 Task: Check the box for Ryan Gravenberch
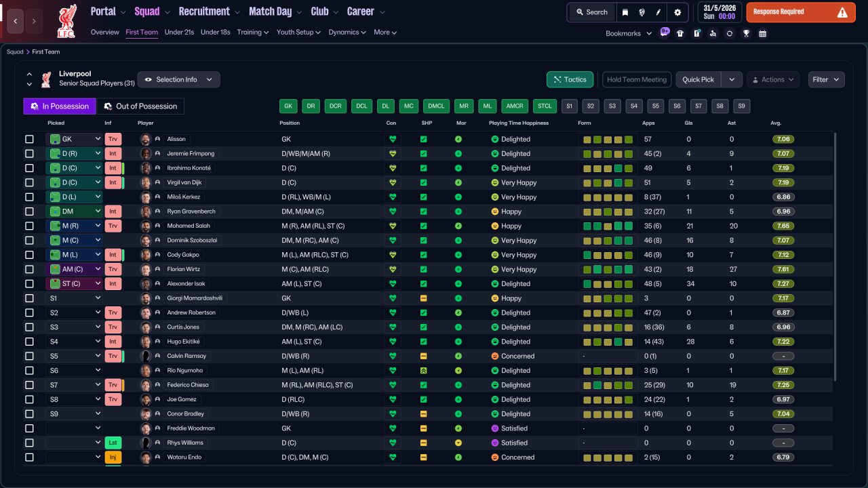tap(29, 211)
